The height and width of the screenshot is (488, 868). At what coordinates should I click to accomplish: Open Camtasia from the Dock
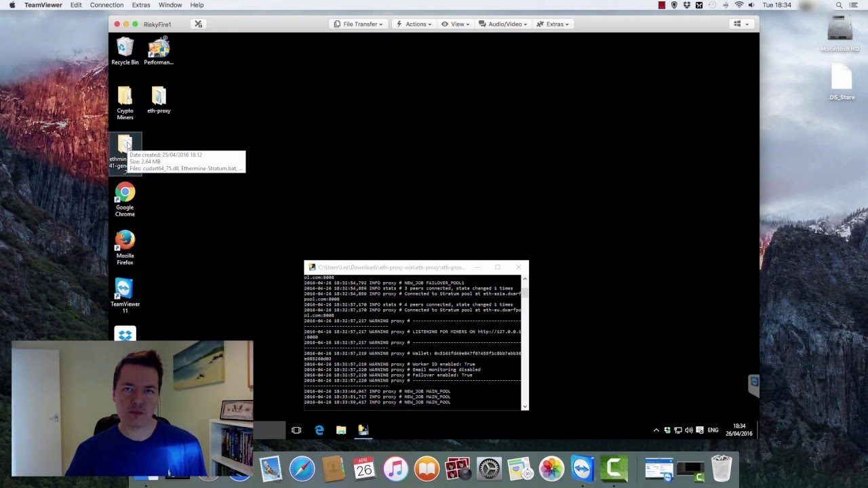[614, 468]
